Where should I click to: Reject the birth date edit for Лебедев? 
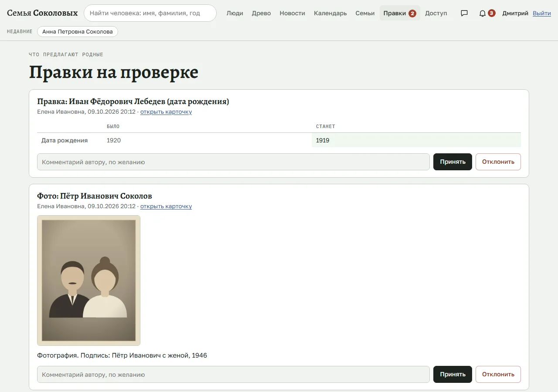click(498, 162)
